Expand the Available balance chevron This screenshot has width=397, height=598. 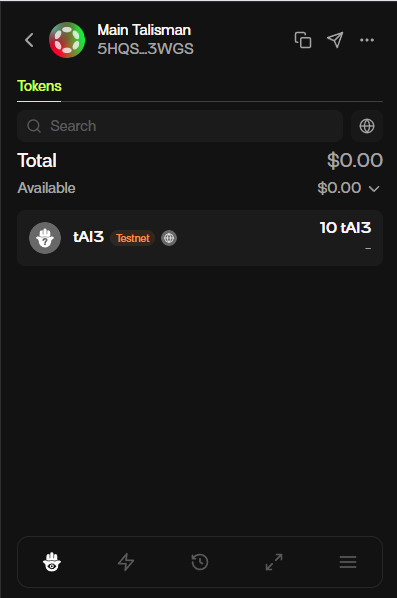(x=374, y=188)
